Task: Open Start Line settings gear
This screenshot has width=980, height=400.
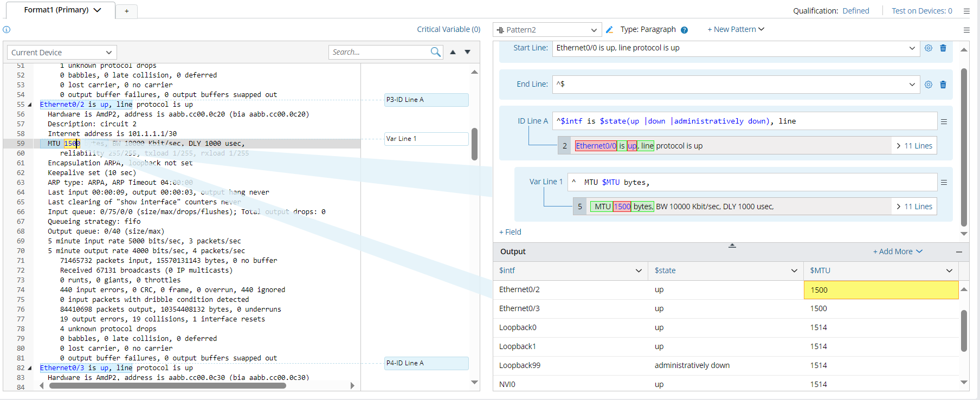Action: (929, 48)
